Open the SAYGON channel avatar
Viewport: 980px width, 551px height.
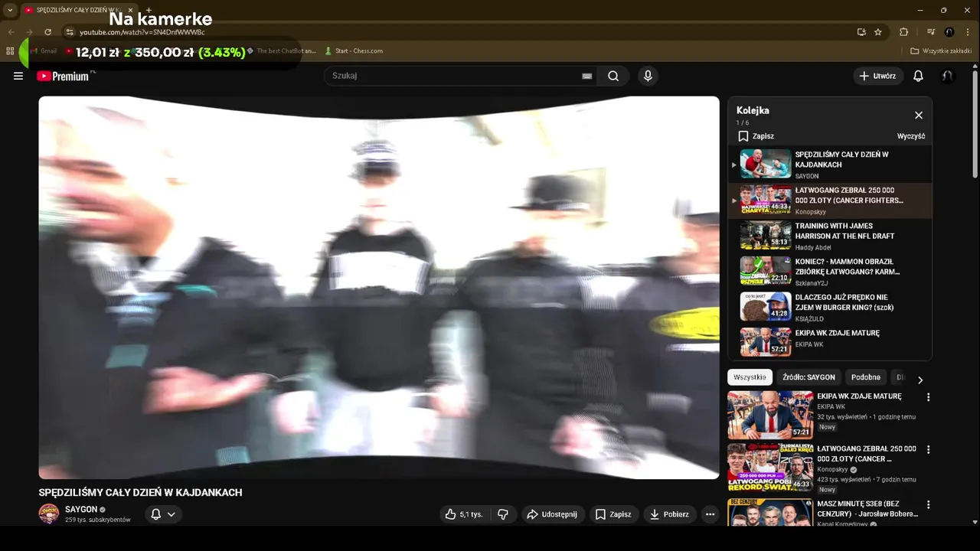pyautogui.click(x=49, y=514)
